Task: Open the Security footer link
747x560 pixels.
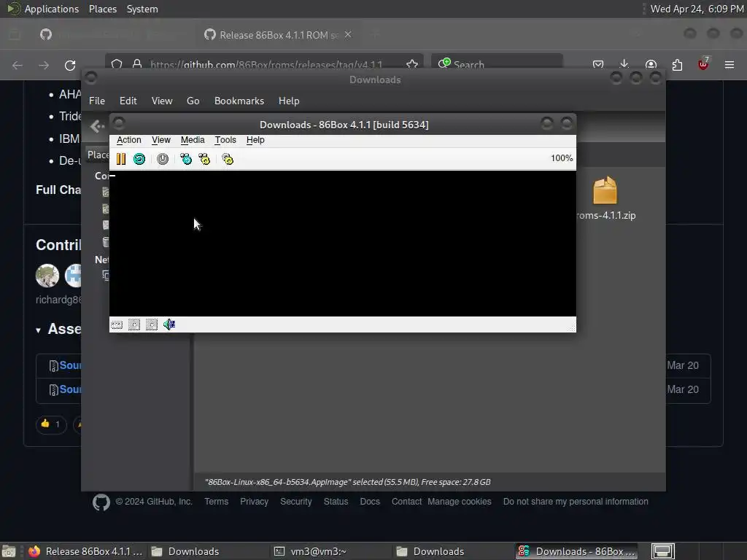Action: 296,502
